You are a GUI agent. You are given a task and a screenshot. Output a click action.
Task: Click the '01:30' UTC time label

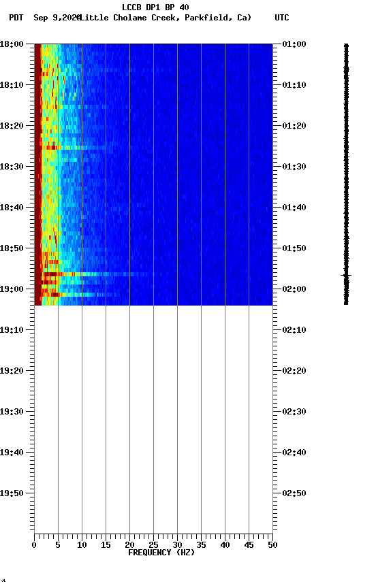294,167
